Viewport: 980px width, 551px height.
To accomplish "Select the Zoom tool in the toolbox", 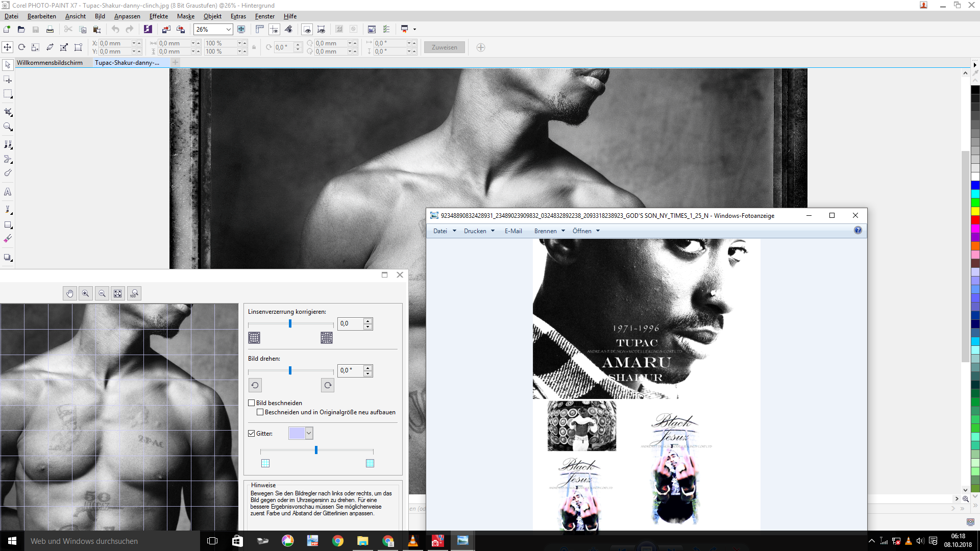I will [8, 127].
